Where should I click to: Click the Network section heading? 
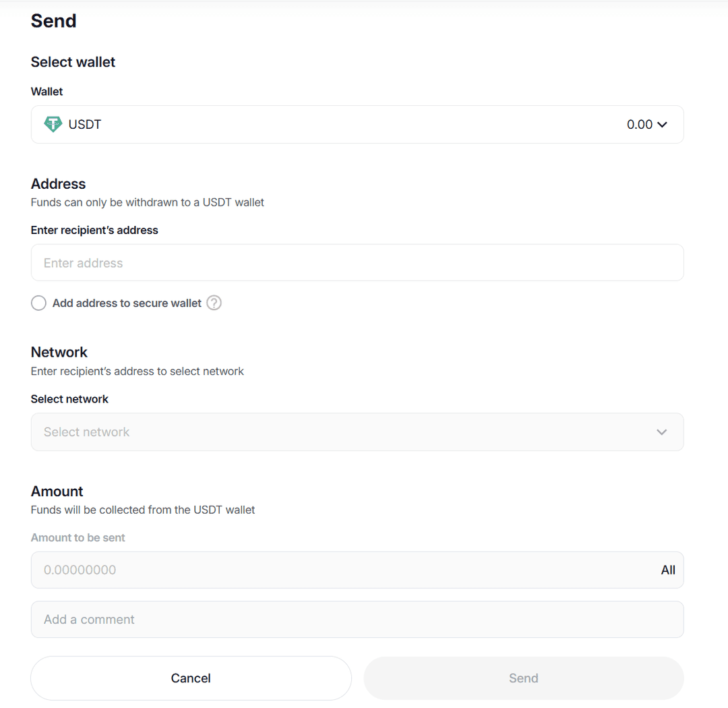pos(59,351)
